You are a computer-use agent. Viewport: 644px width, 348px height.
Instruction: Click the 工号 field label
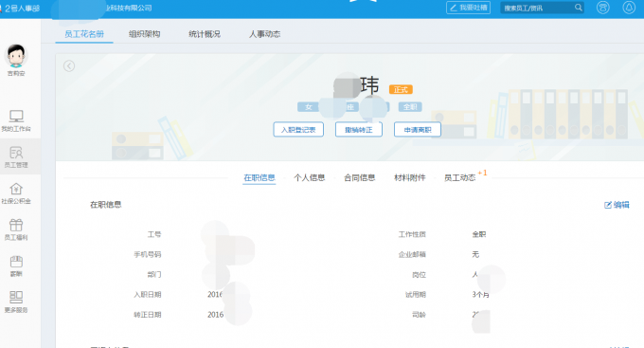click(154, 234)
